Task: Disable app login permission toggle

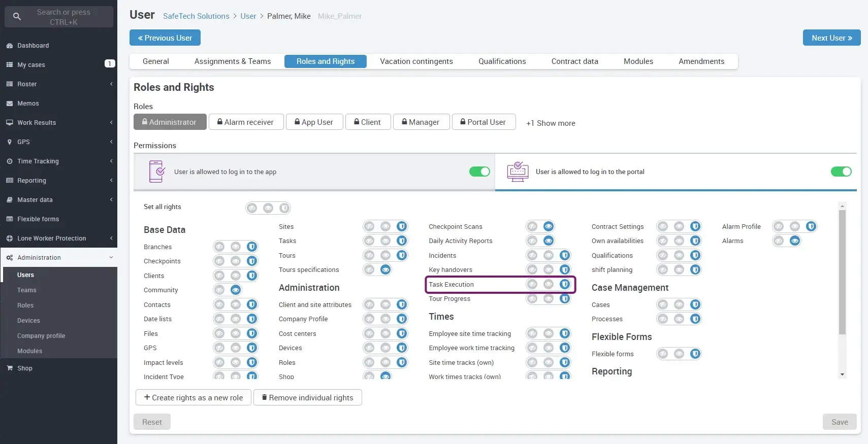Action: (479, 172)
